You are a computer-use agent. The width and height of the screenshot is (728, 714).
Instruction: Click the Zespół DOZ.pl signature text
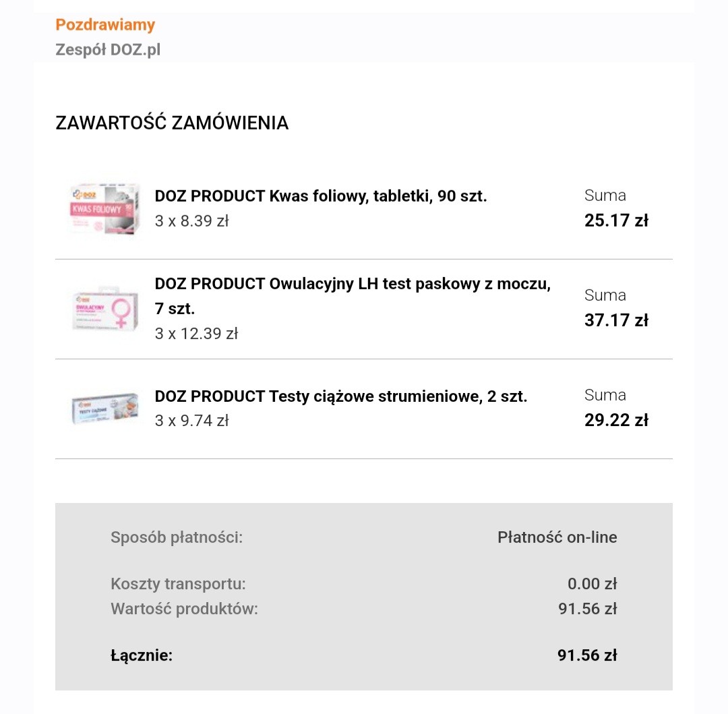click(x=108, y=50)
